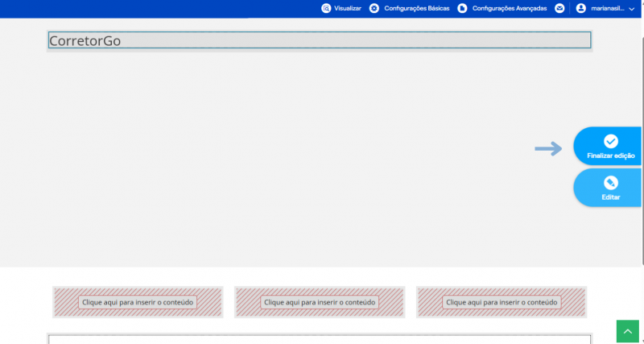Insert content in the left placeholder block

click(x=138, y=302)
